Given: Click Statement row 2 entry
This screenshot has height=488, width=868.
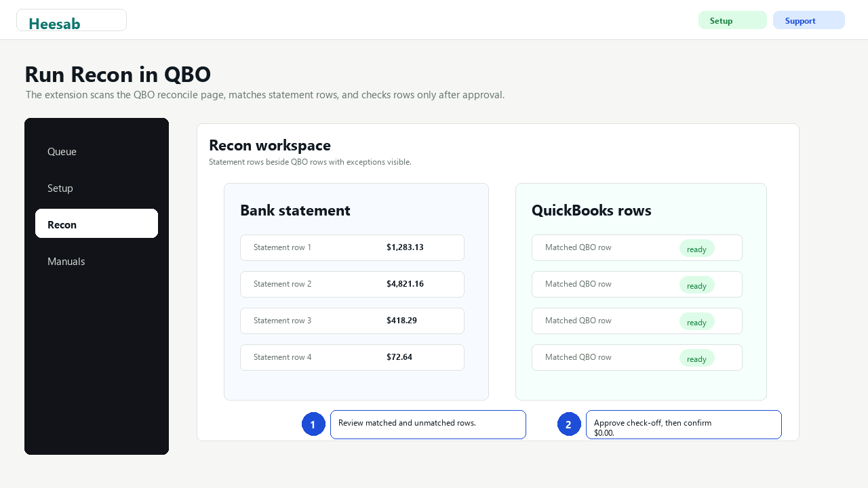Looking at the screenshot, I should coord(352,284).
